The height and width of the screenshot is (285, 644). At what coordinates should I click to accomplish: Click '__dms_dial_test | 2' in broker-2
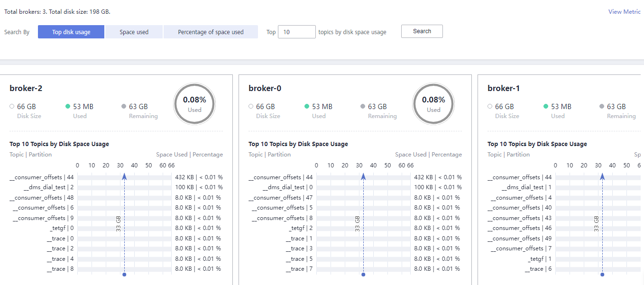point(48,187)
